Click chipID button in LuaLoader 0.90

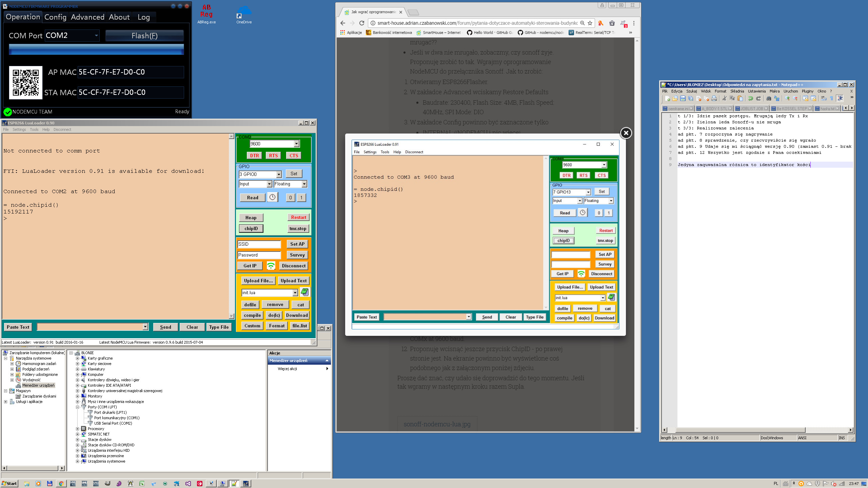(x=251, y=228)
